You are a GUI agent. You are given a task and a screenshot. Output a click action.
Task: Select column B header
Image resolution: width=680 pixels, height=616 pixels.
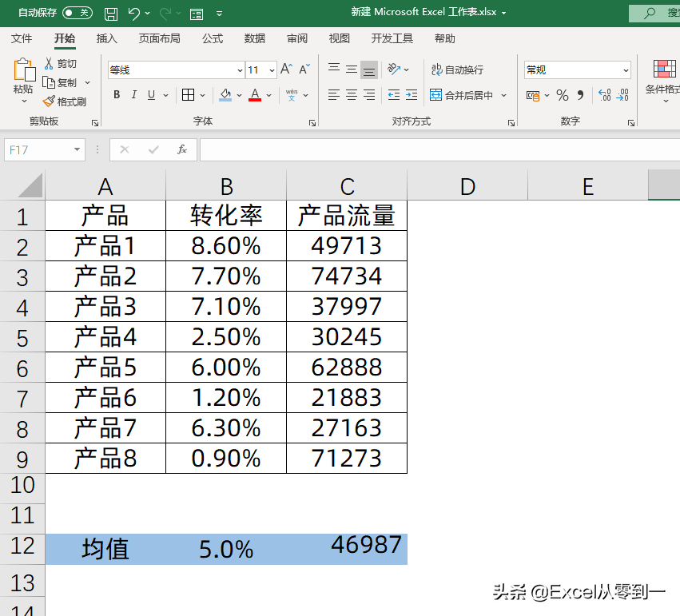coord(226,186)
